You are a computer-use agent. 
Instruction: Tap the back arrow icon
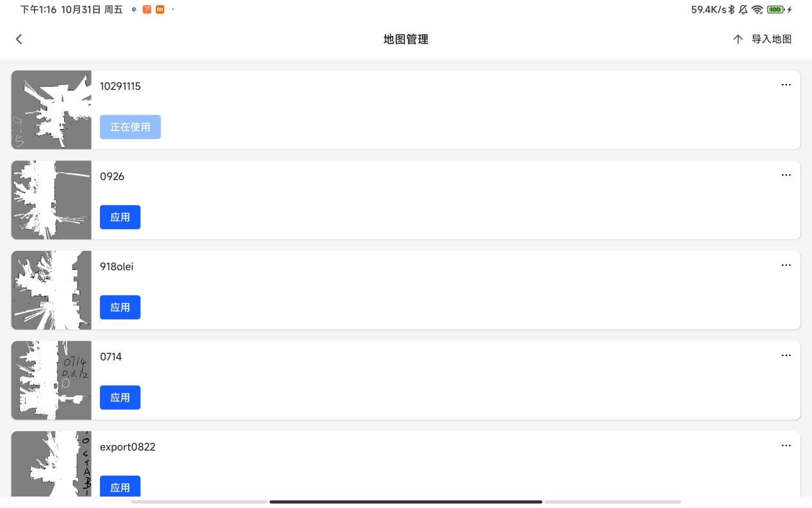coord(19,39)
